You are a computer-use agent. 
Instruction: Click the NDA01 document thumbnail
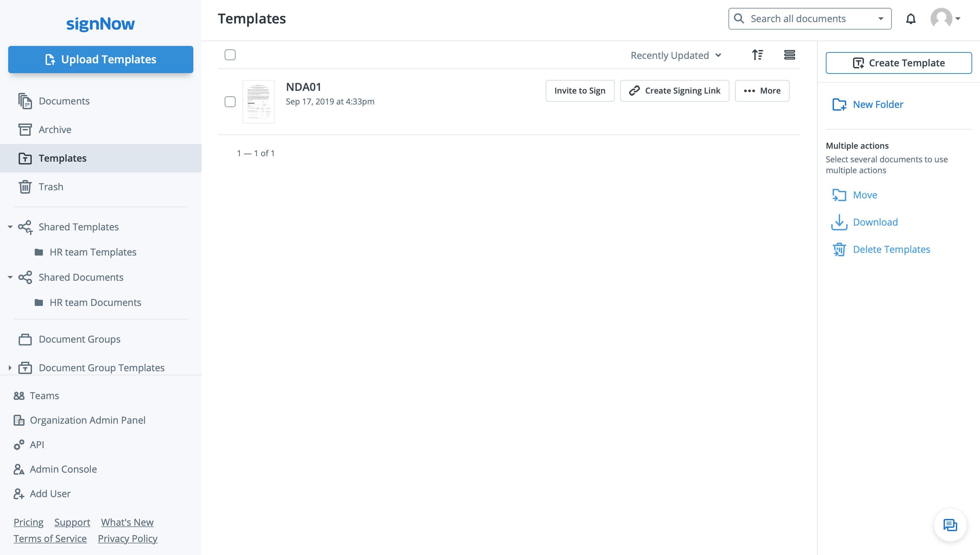(259, 101)
